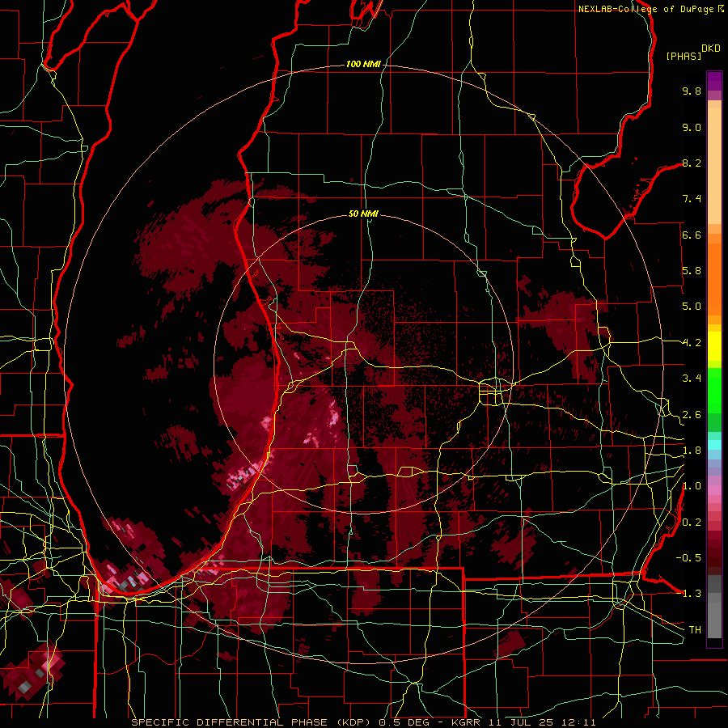Click the 2.6 value on the legend
728x728 pixels.
692,415
